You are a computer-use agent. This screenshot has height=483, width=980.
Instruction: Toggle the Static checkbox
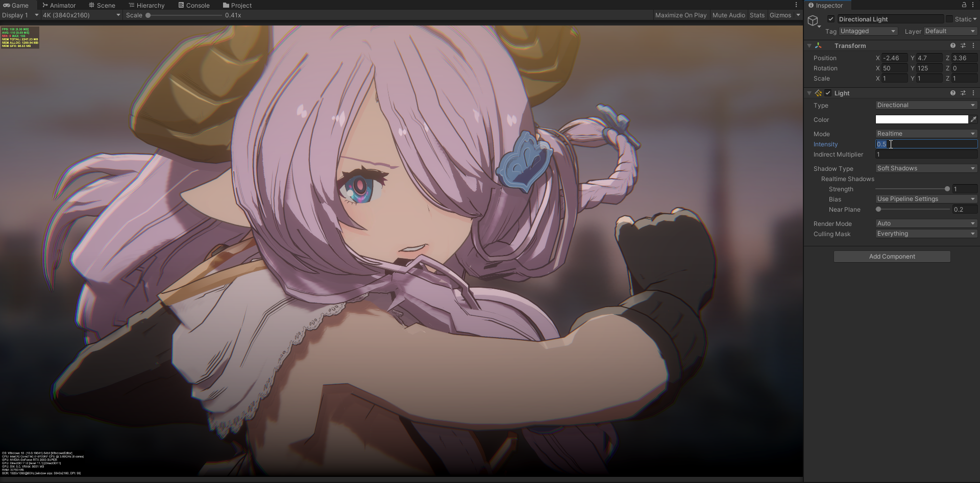949,19
